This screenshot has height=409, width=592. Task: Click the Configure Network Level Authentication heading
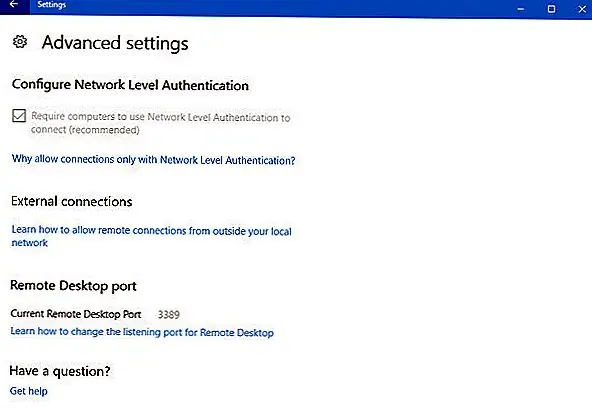click(130, 85)
